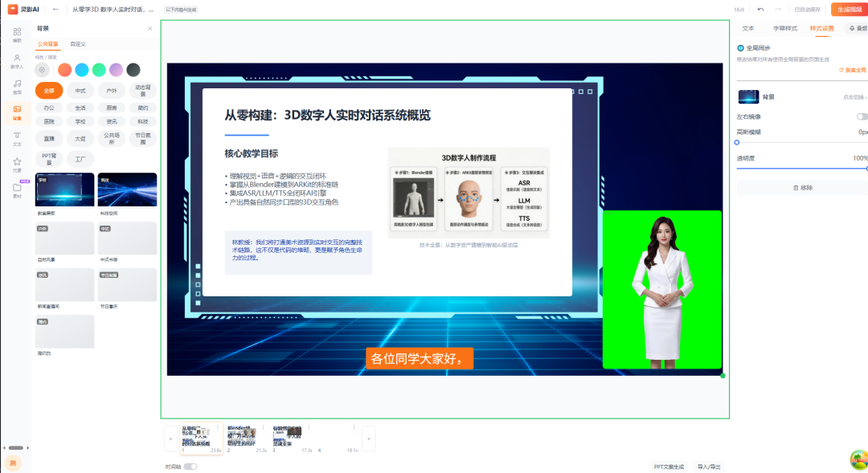Filter backgrounds by 动态背景
The image size is (868, 473).
coord(143,90)
